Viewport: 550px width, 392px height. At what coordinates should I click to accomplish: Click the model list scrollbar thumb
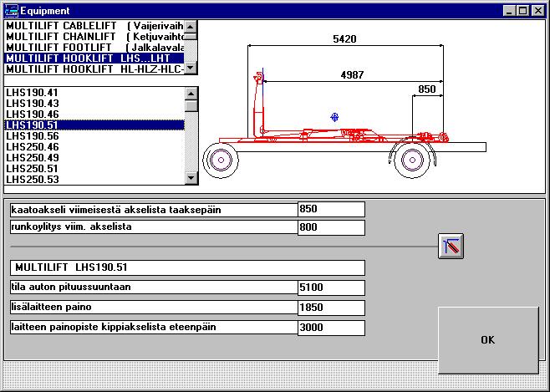(191, 106)
